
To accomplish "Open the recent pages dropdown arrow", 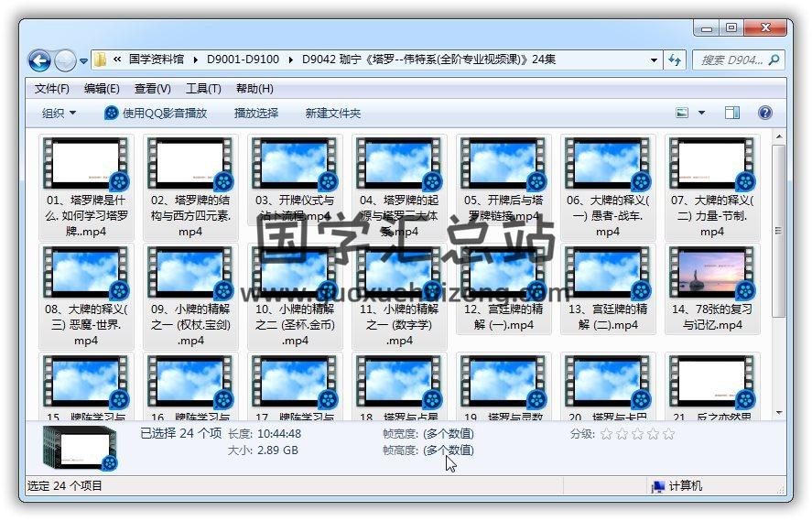I will [83, 61].
